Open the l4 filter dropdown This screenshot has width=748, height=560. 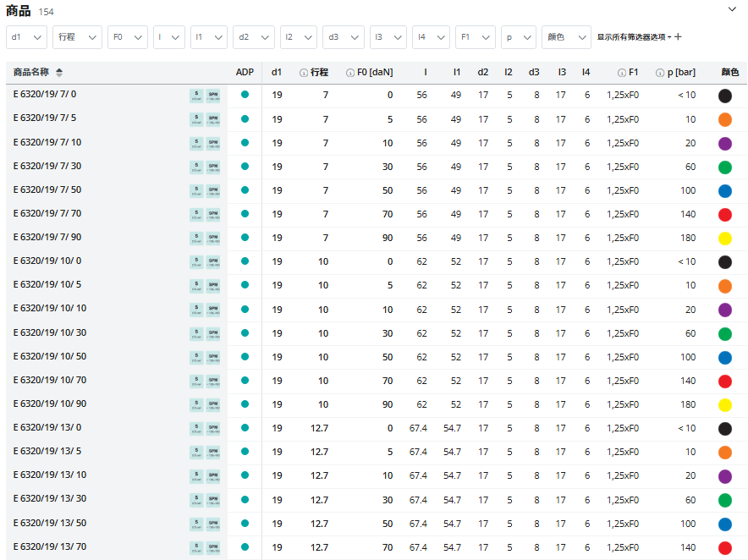pyautogui.click(x=431, y=37)
